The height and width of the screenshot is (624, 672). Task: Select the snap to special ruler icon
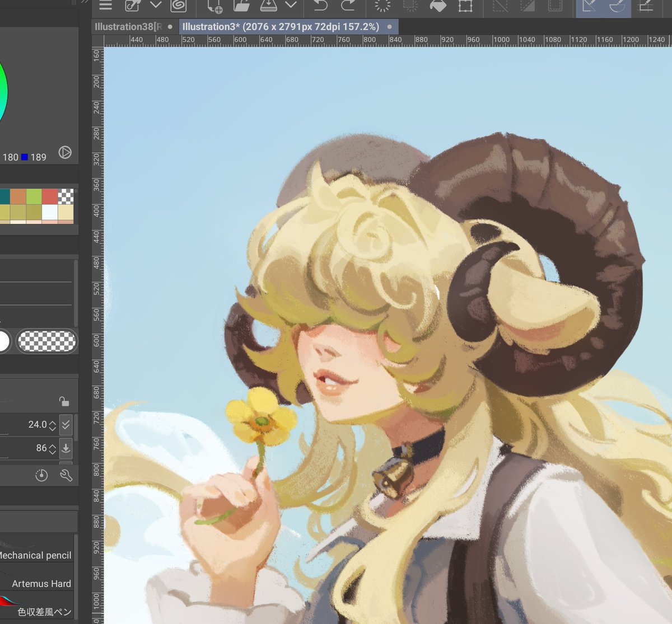click(616, 7)
